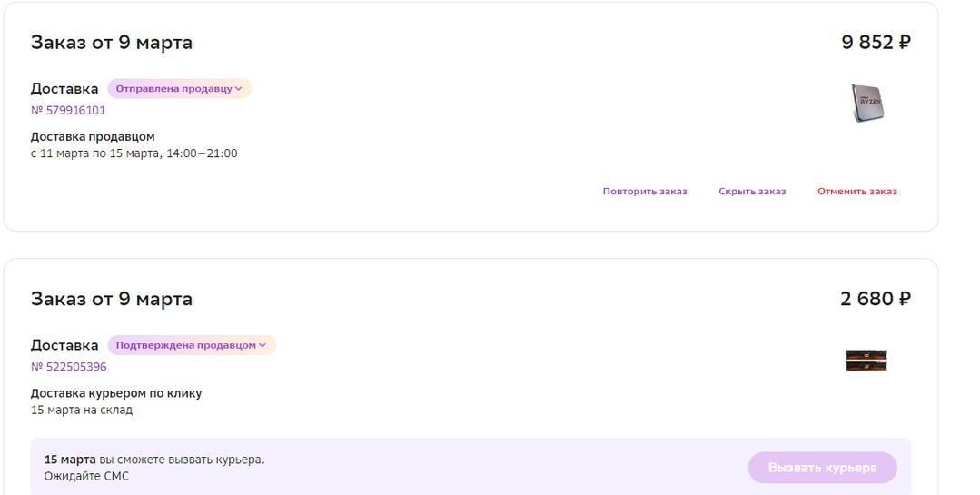The width and height of the screenshot is (980, 495).
Task: Open order number 579916101
Action: click(x=68, y=111)
